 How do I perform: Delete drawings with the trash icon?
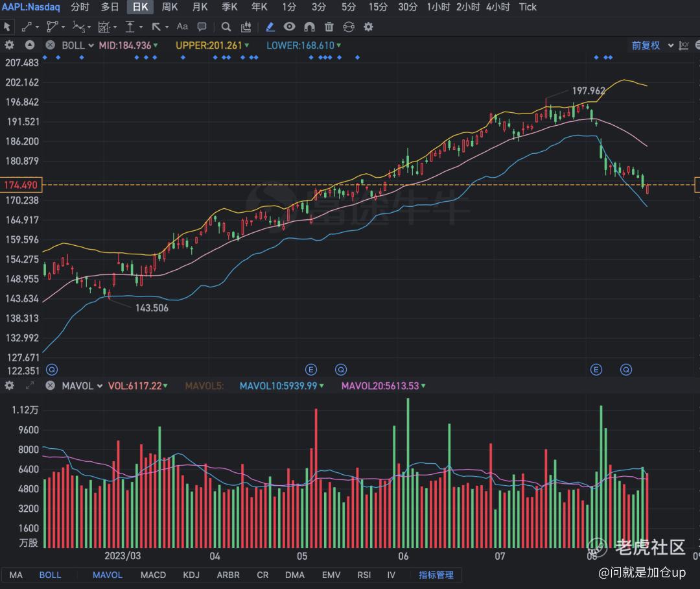329,27
